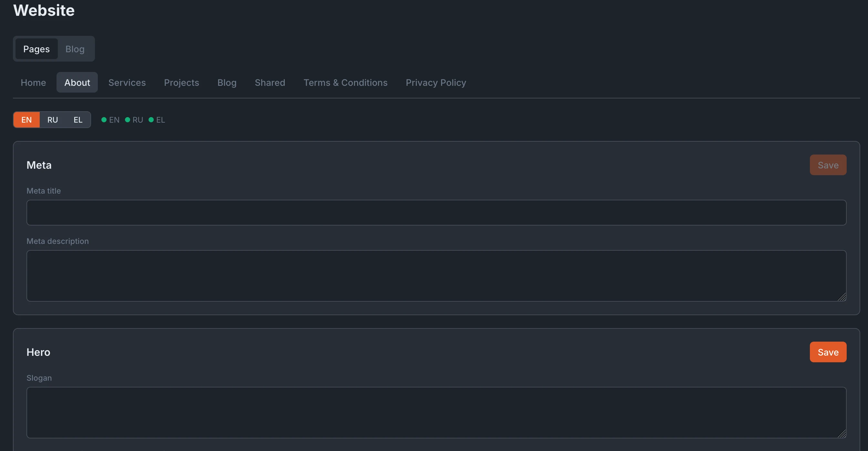
Task: Focus the Meta description text area
Action: pyautogui.click(x=436, y=276)
